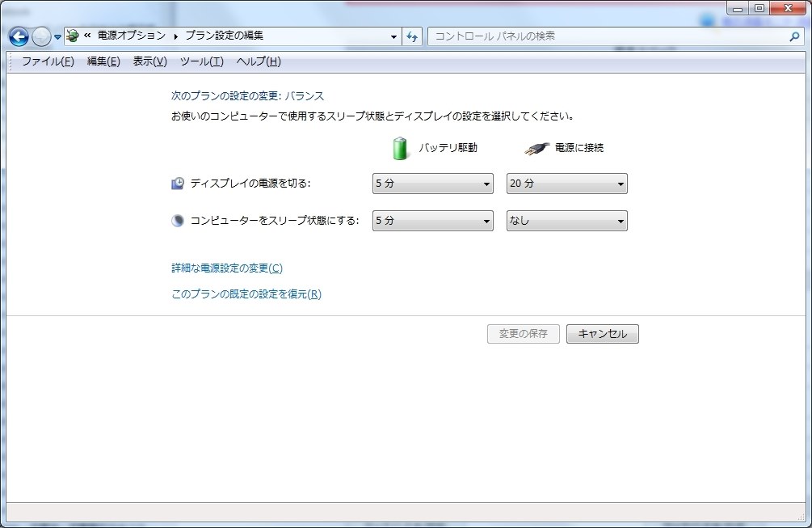This screenshot has height=528, width=812.
Task: Click the green battery icon
Action: (x=400, y=148)
